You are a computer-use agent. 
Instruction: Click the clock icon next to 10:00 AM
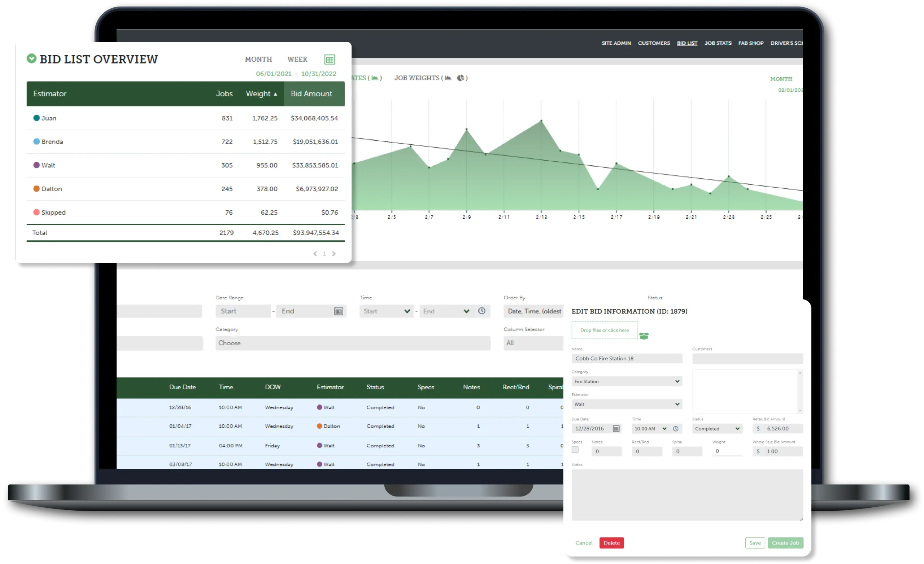point(676,429)
